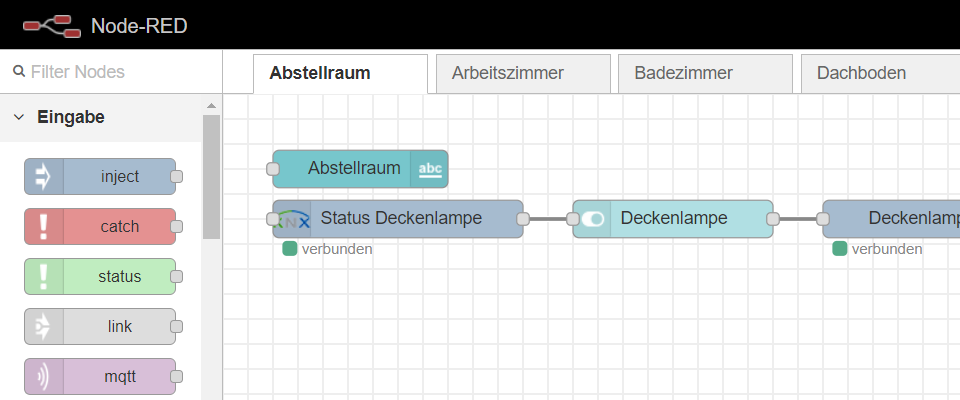The height and width of the screenshot is (400, 960).
Task: Click the Node-RED logo icon
Action: [51, 25]
